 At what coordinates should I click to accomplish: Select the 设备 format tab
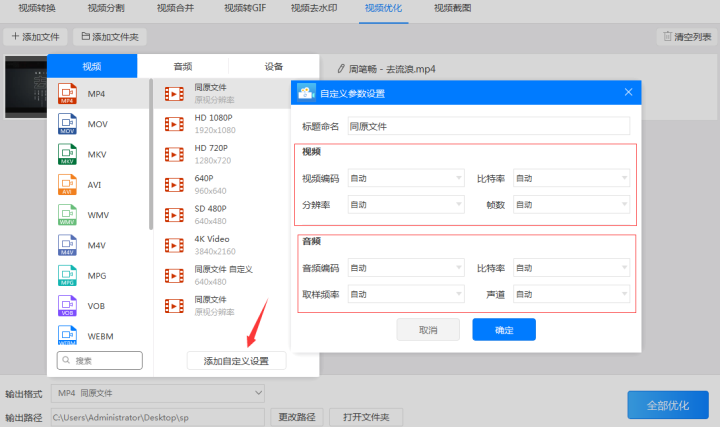[274, 66]
